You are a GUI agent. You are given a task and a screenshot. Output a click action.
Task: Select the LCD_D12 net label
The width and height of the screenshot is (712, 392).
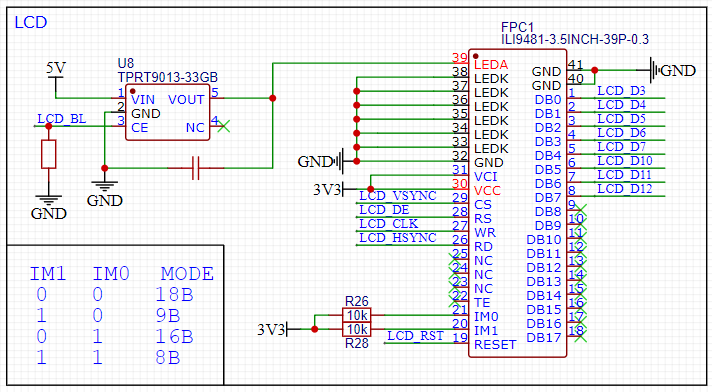[624, 189]
